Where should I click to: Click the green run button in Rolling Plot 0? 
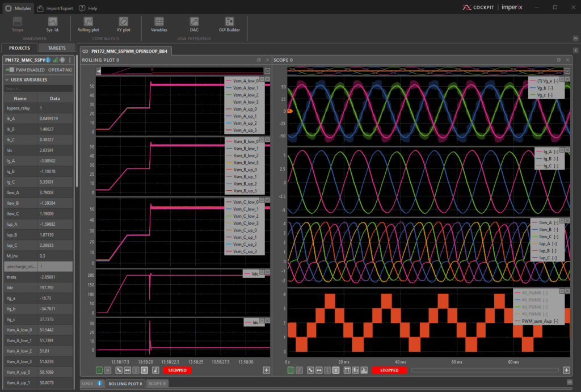click(x=99, y=370)
